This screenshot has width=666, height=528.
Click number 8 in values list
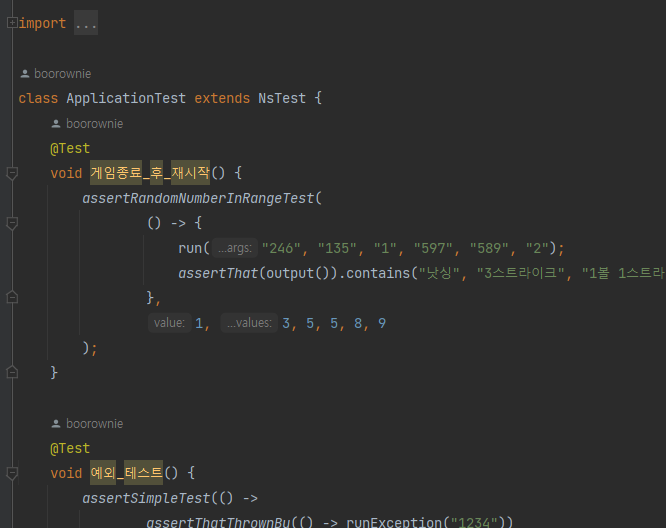point(358,324)
